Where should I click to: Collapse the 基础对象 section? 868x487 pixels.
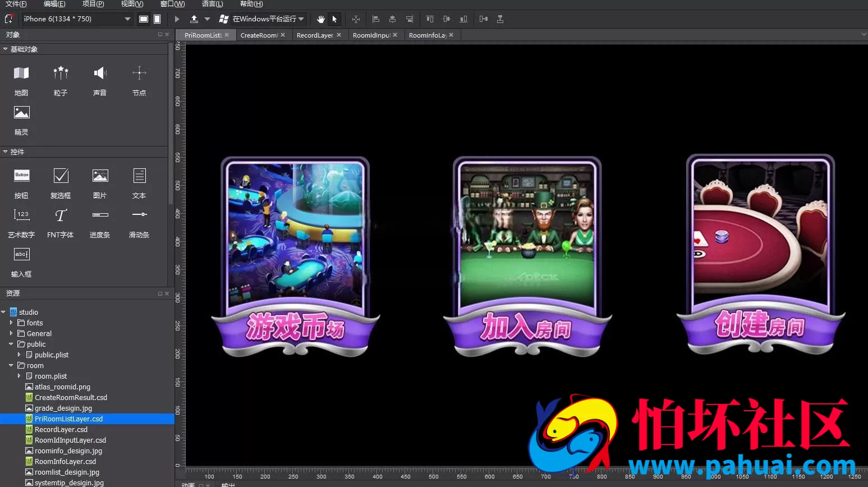point(5,49)
